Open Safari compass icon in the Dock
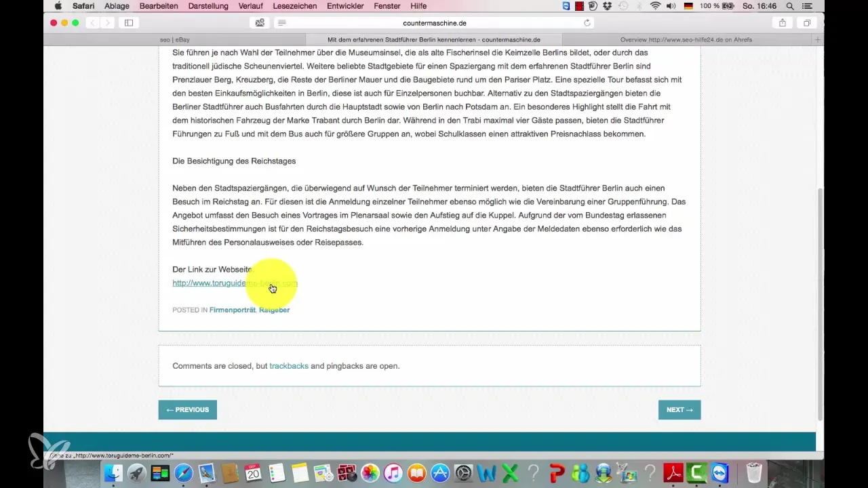Viewport: 868px width, 488px height. tap(184, 472)
